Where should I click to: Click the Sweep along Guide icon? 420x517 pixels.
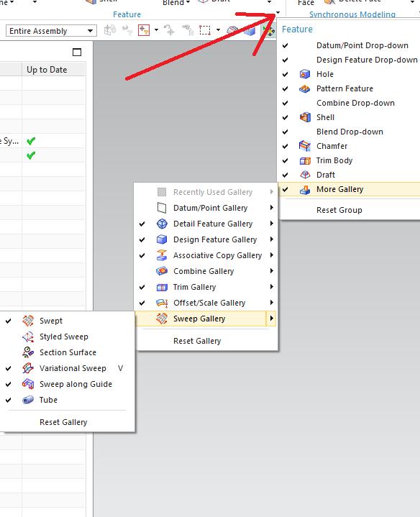28,384
